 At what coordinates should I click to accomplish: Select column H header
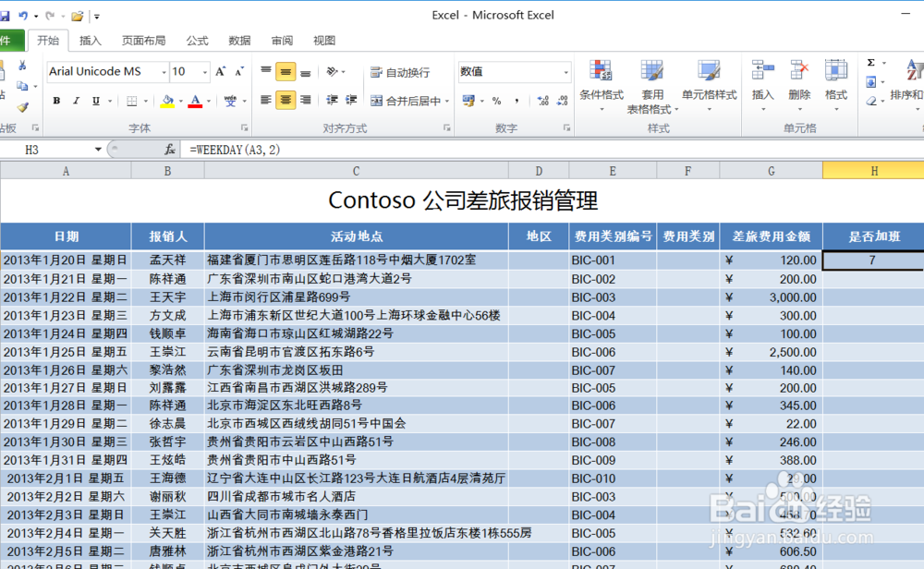tap(873, 171)
